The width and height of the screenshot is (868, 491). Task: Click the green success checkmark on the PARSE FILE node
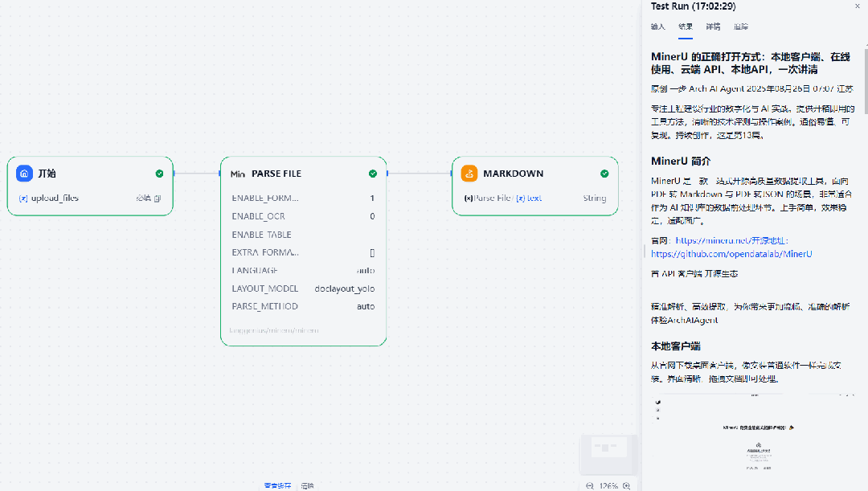click(x=373, y=174)
